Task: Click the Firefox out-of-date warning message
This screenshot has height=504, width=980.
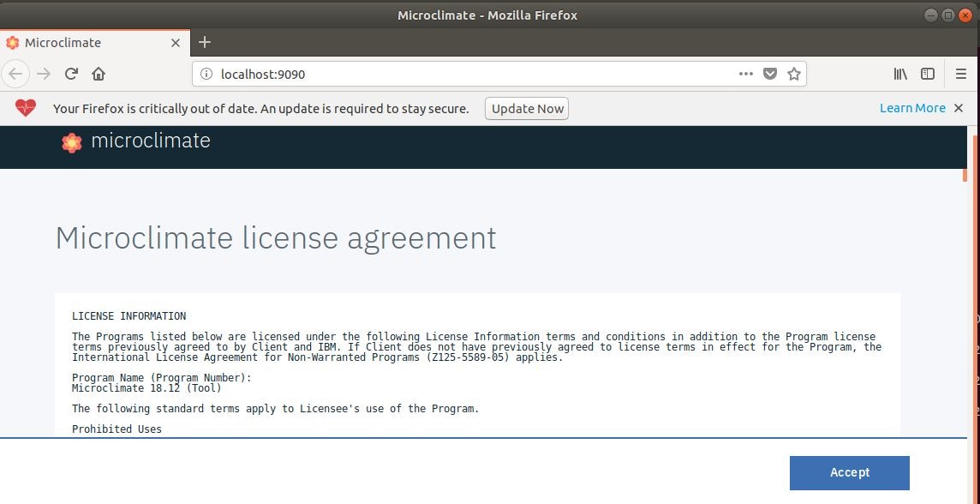Action: pyautogui.click(x=260, y=108)
